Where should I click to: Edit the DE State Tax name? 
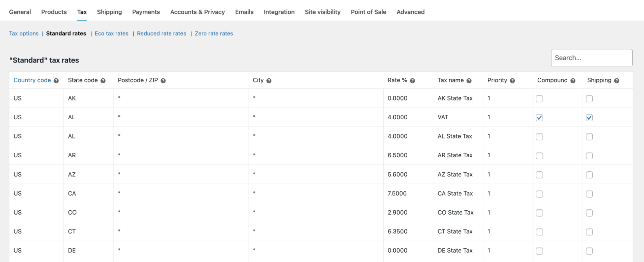[x=458, y=250]
